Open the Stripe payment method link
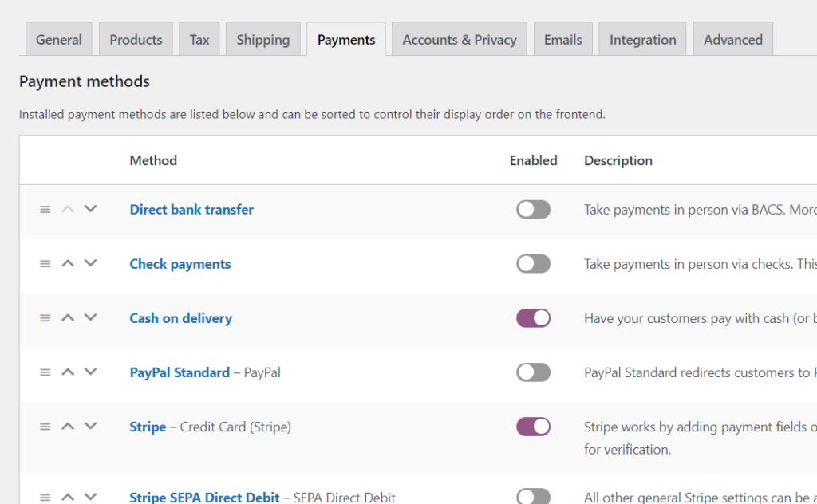This screenshot has height=504, width=817. point(148,427)
